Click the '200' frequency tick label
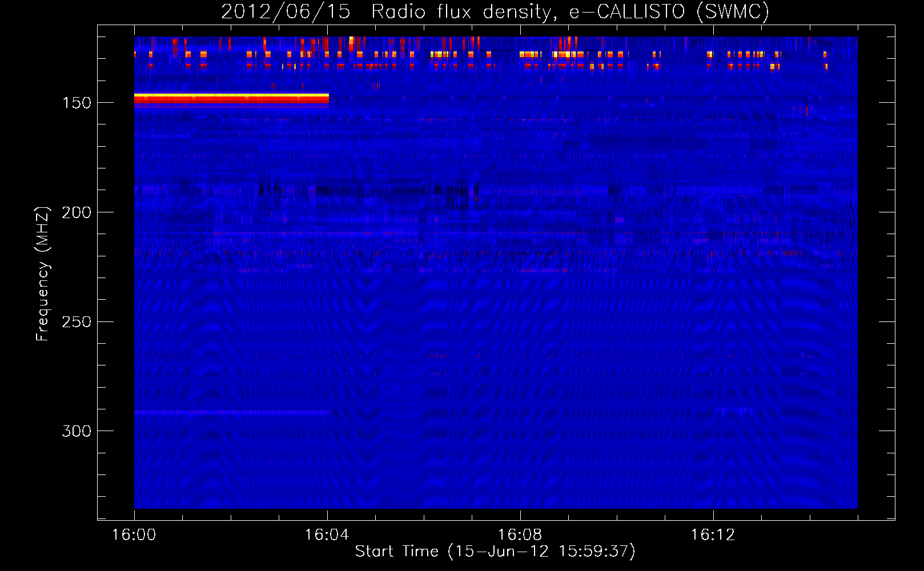Image resolution: width=924 pixels, height=571 pixels. 77,212
